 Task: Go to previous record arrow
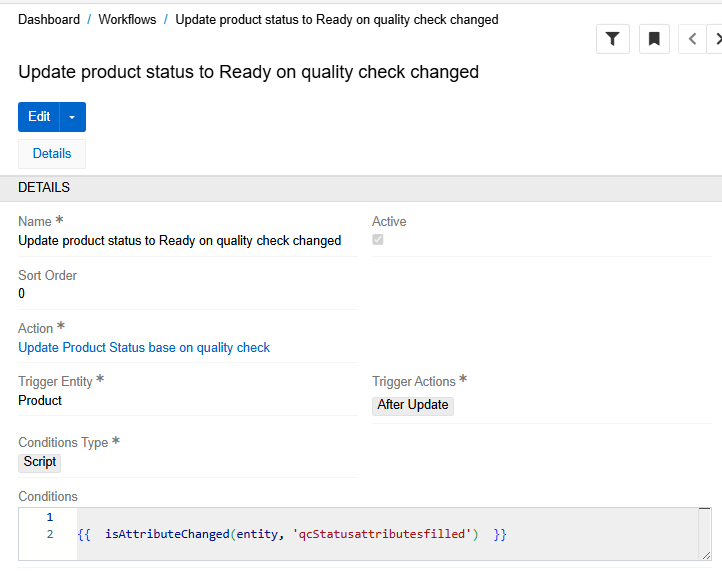692,39
